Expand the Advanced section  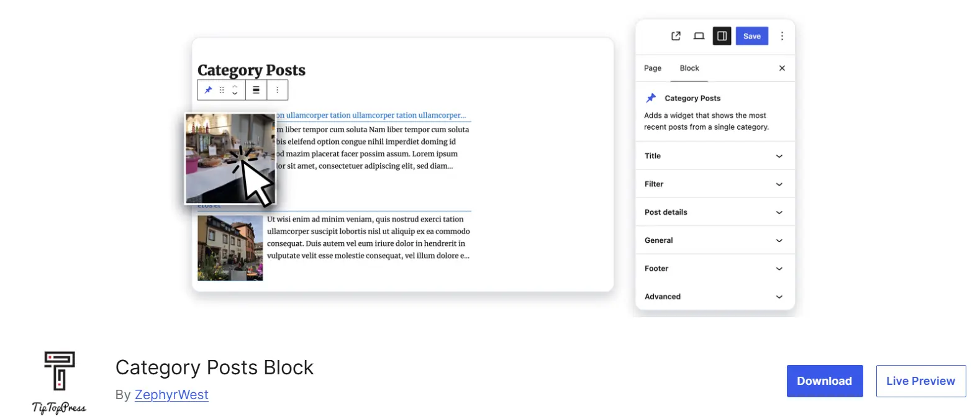coord(715,297)
